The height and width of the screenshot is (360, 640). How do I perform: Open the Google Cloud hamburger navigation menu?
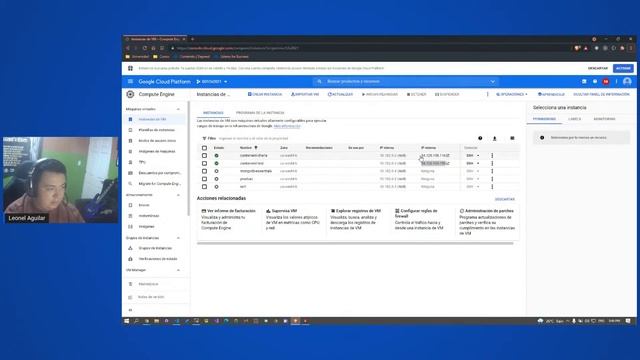[x=130, y=82]
